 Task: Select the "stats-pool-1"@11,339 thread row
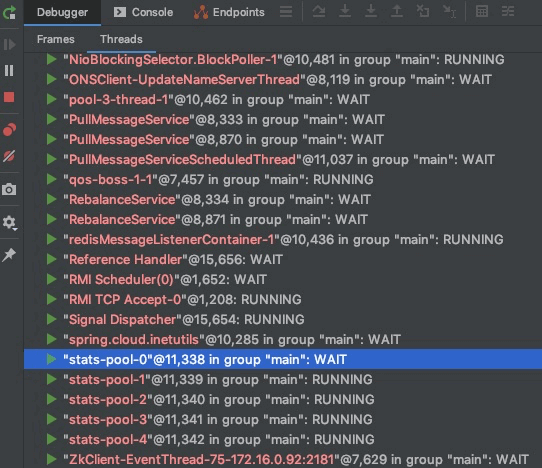tap(283, 380)
